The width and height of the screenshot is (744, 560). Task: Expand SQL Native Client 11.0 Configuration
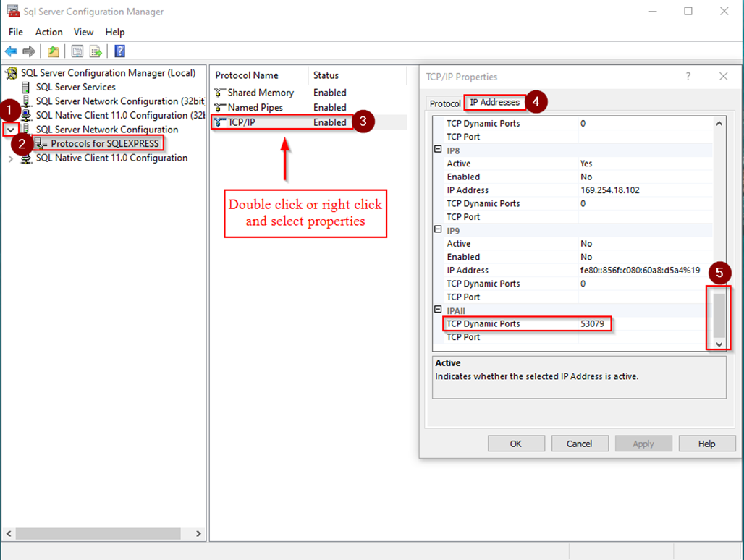click(12, 158)
